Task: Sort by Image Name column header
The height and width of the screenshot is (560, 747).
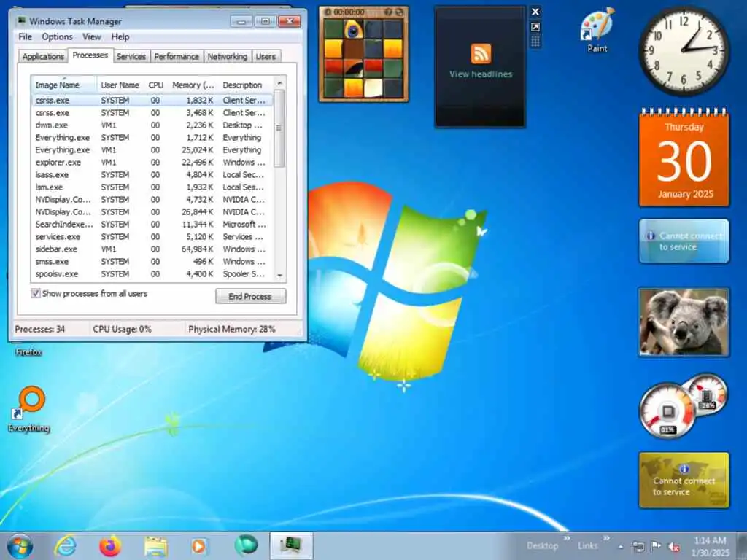Action: click(64, 85)
